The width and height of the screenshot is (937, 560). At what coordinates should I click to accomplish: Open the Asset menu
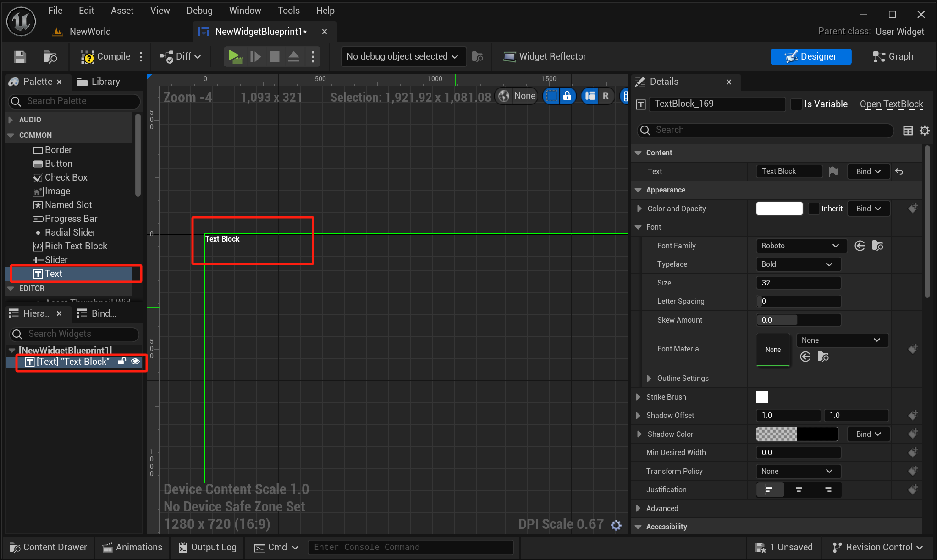[x=122, y=10]
